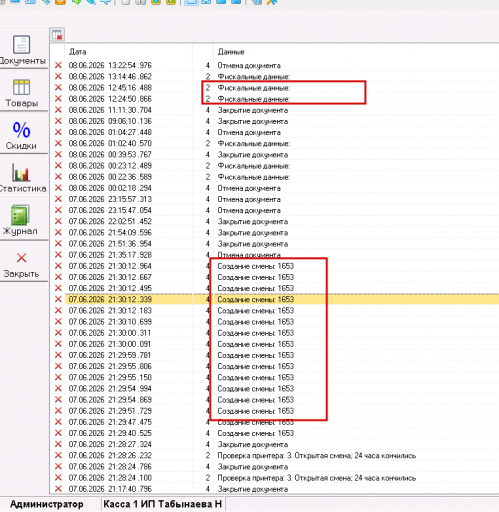Select the date 07.06.2026 21:30:12.964
The image size is (499, 512).
[110, 266]
